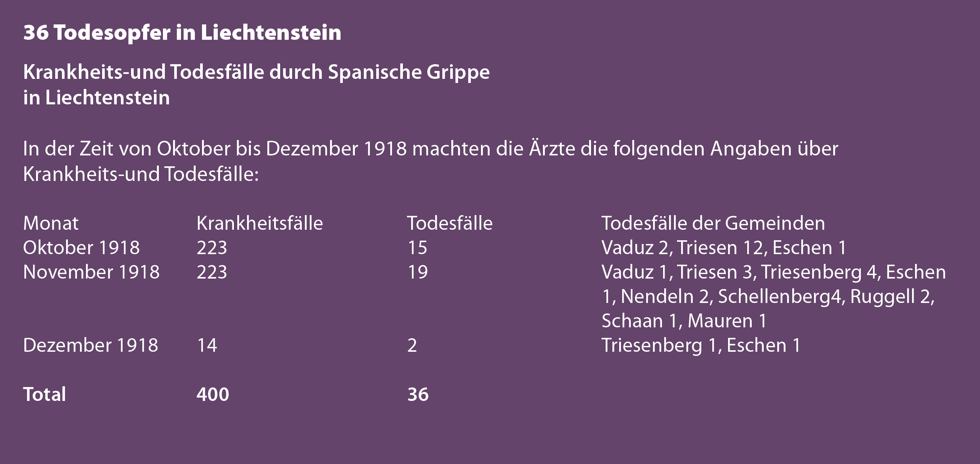The height and width of the screenshot is (464, 980).
Task: Click the "Dezember 1918" row label
Action: (90, 345)
